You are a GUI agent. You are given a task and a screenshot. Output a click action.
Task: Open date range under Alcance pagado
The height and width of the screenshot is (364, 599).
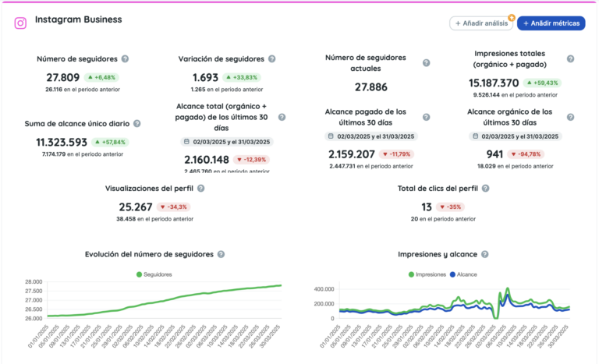(x=371, y=136)
